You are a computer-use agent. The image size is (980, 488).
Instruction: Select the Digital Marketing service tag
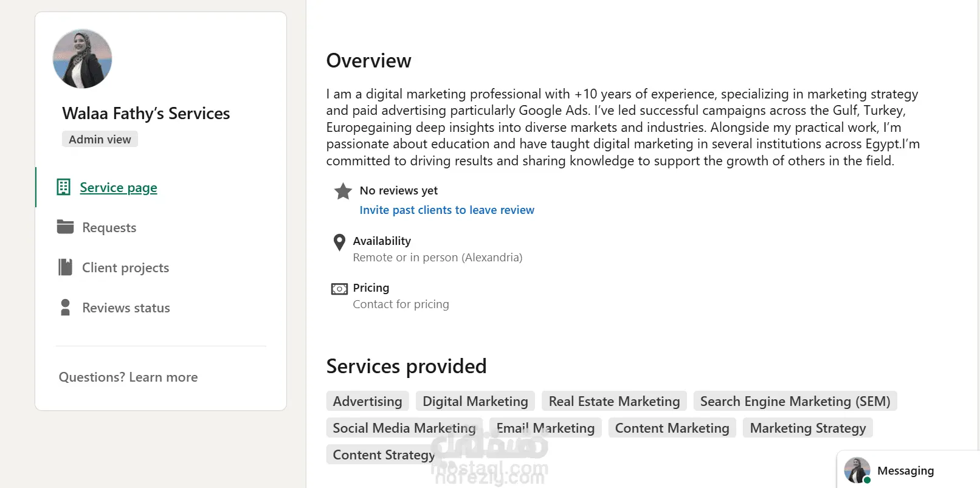(x=475, y=402)
